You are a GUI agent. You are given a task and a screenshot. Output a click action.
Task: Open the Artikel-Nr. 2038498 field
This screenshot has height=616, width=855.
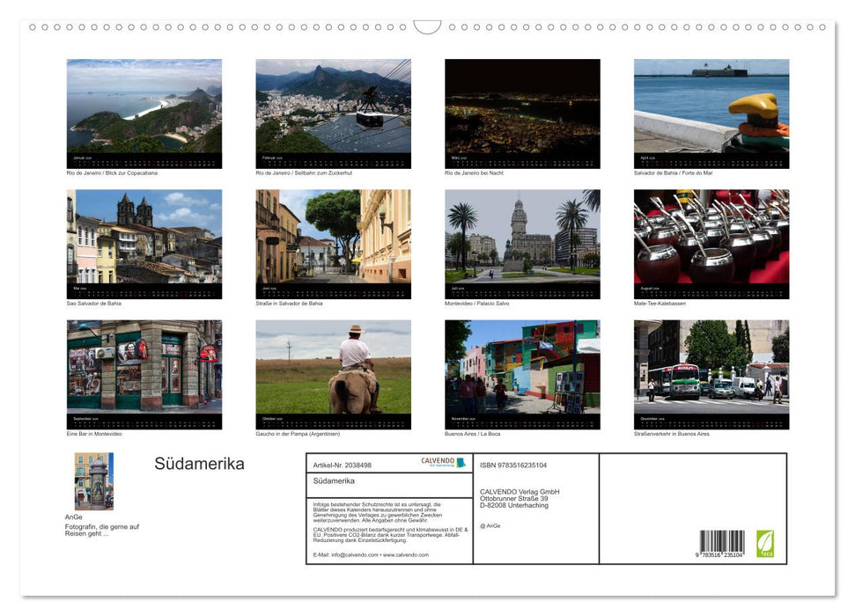(x=341, y=466)
